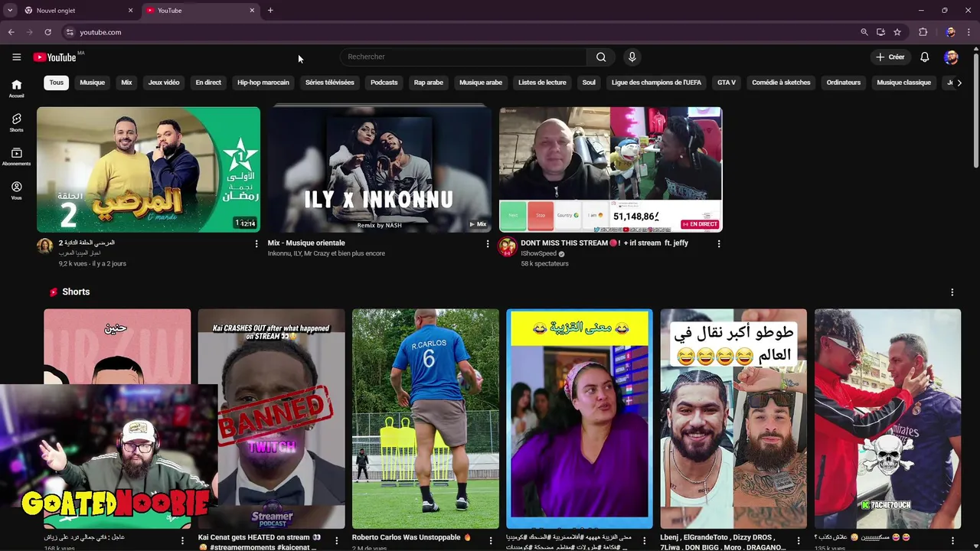Reload the page in browser toolbar
The width and height of the screenshot is (980, 551).
(47, 32)
